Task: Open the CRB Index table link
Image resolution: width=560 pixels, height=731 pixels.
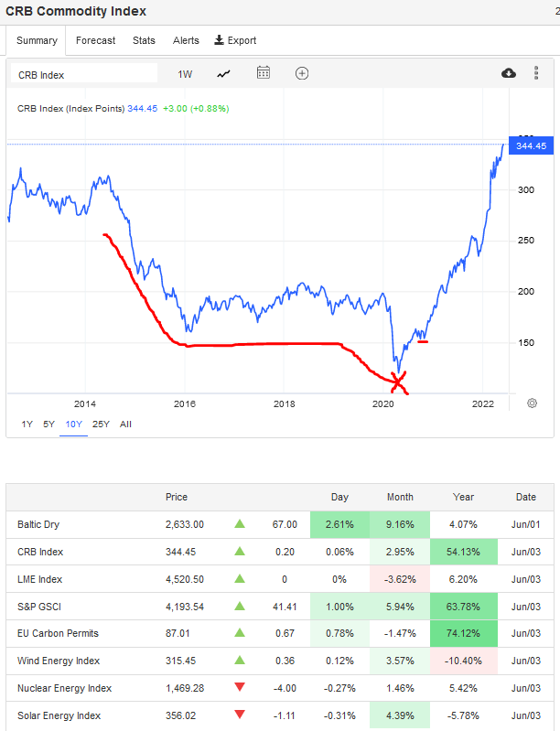Action: click(x=40, y=552)
